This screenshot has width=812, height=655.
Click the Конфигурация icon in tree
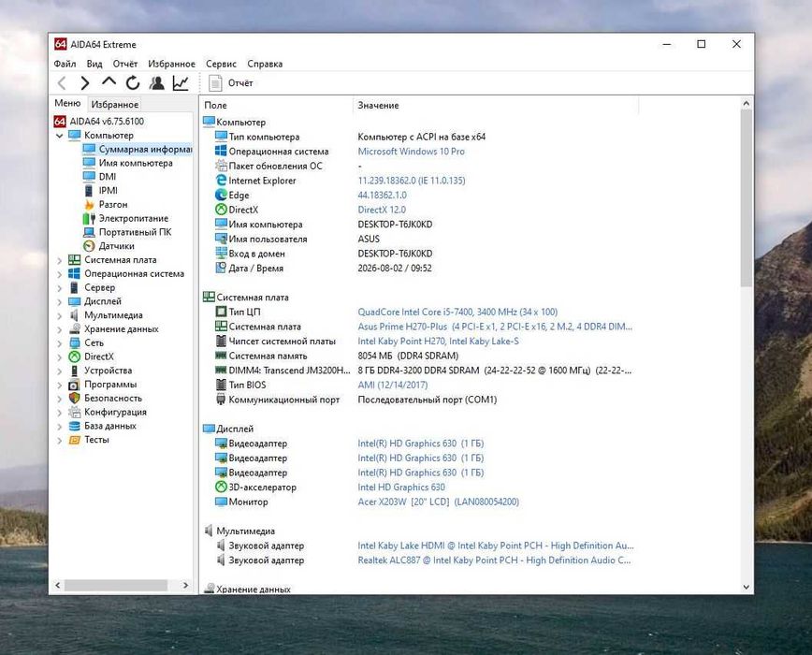click(x=75, y=412)
